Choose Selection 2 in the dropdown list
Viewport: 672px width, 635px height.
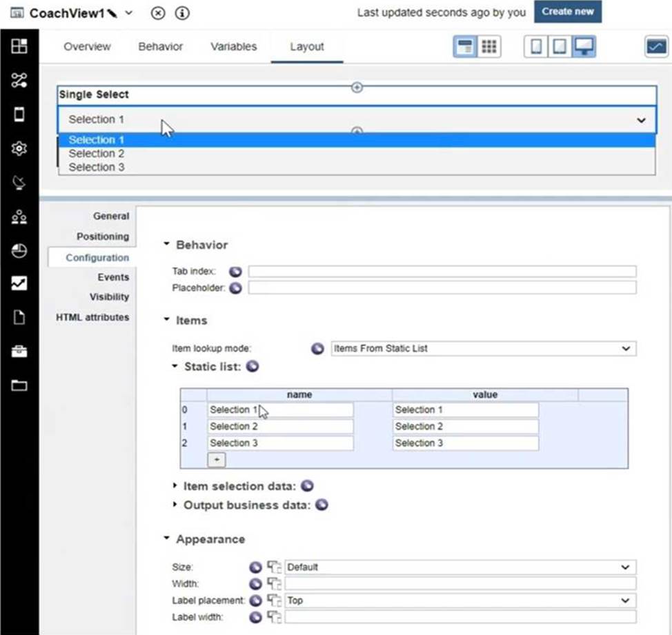tap(97, 154)
